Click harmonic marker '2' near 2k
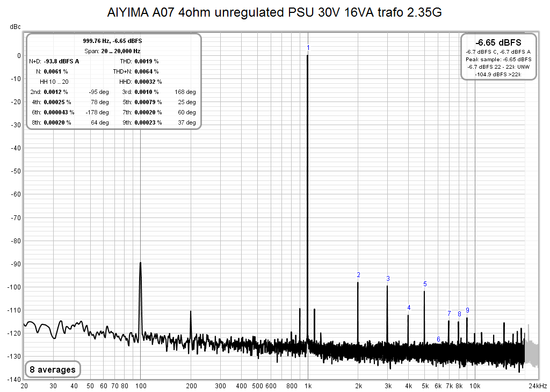Viewport: 550px width, 392px height. 358,275
